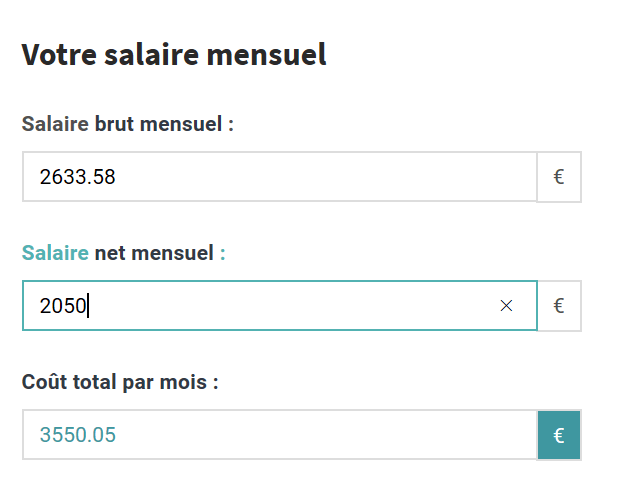Click the "Coût total par mois :" label
The width and height of the screenshot is (627, 502).
[x=120, y=382]
